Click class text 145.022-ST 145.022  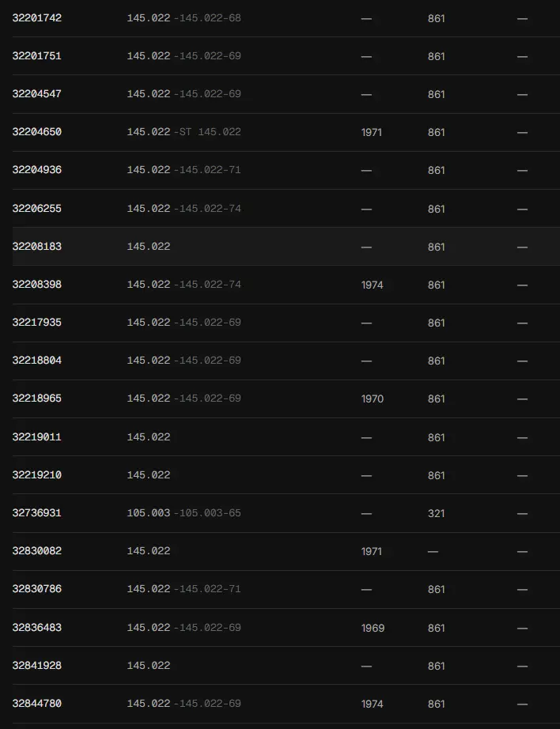click(184, 132)
